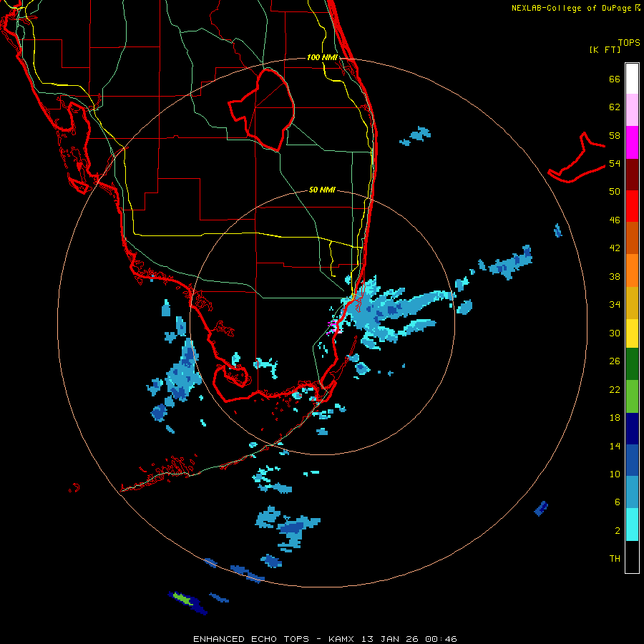Screen dimensions: 644x644
Task: Click the bright red 50 kft swatch
Action: 632,206
